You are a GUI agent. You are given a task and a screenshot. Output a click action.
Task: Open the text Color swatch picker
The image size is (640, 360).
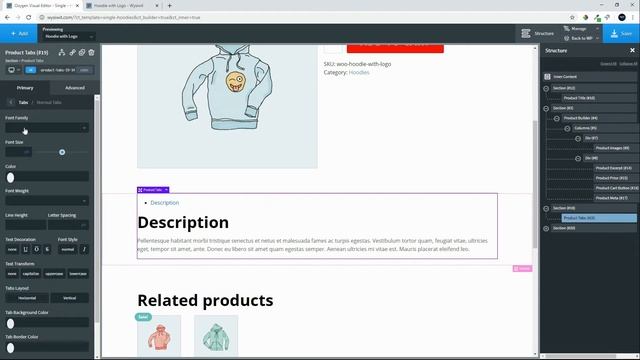click(11, 177)
